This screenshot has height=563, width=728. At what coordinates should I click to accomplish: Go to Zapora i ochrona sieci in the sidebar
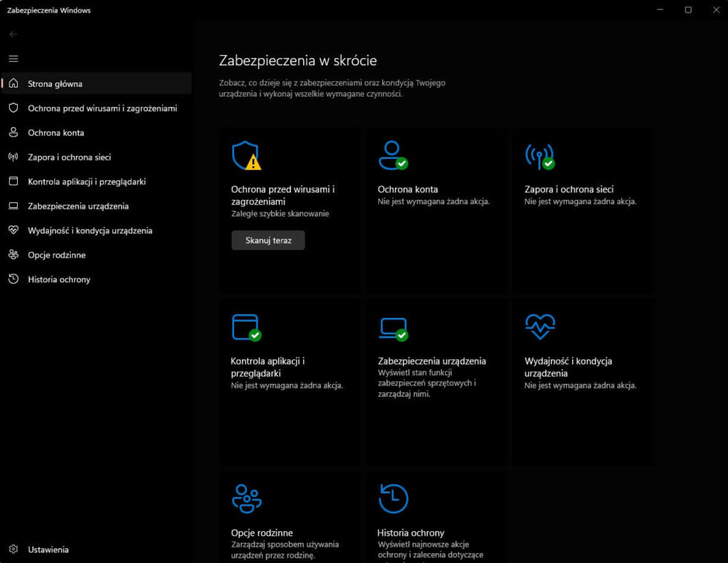tap(97, 157)
